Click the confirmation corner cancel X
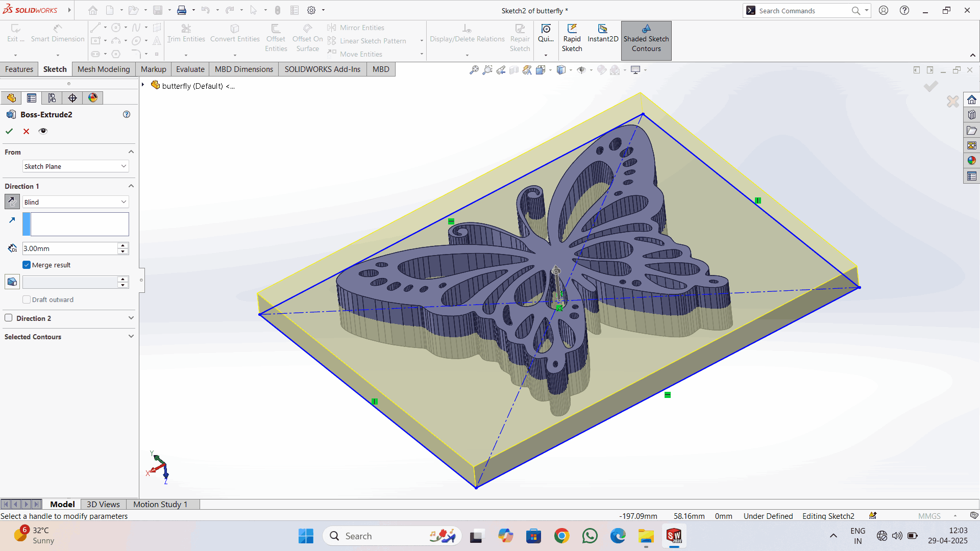Screen dimensions: 980x551 [x=952, y=101]
